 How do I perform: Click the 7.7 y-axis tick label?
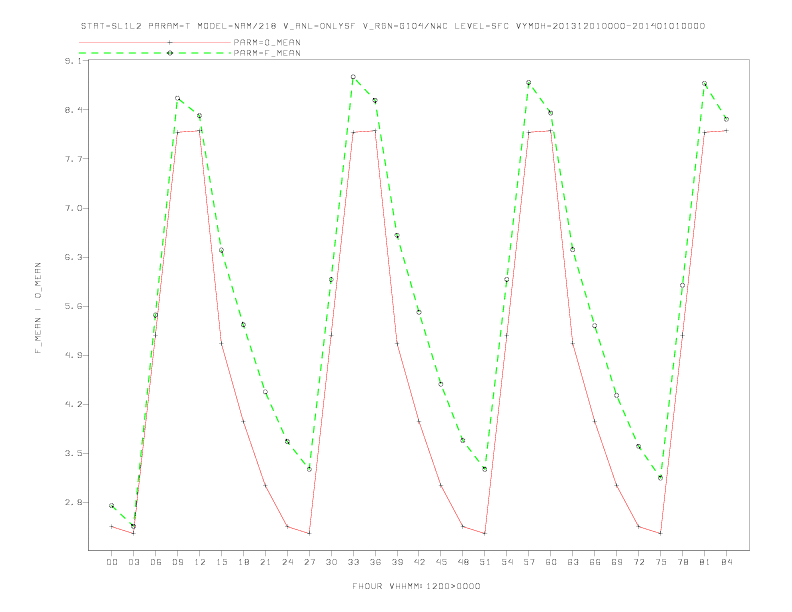pyautogui.click(x=72, y=159)
